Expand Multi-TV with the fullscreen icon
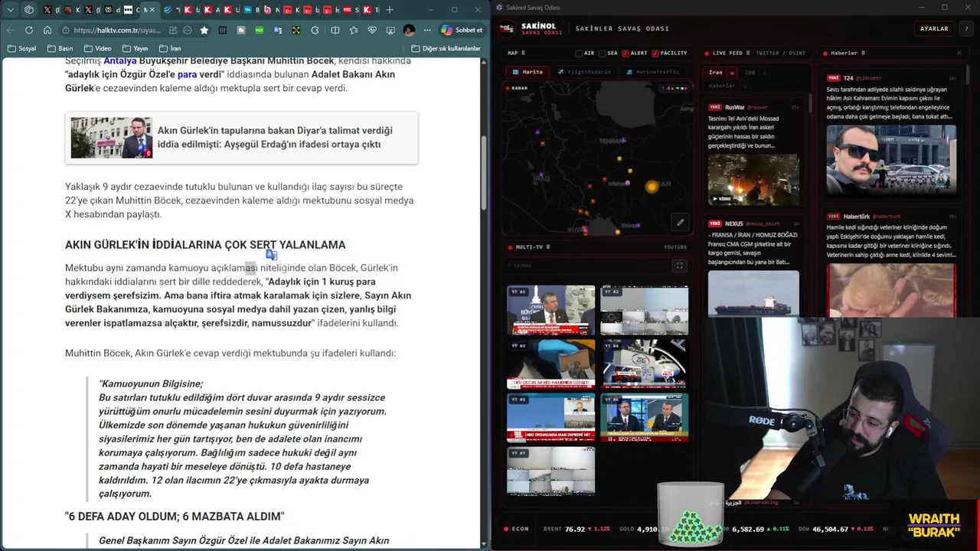This screenshot has width=980, height=551. coord(679,266)
